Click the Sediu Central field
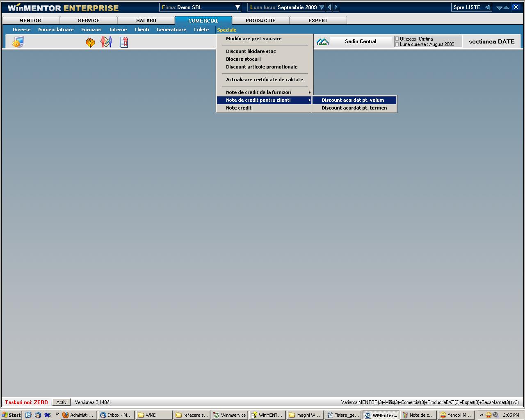525x420 pixels. 361,41
